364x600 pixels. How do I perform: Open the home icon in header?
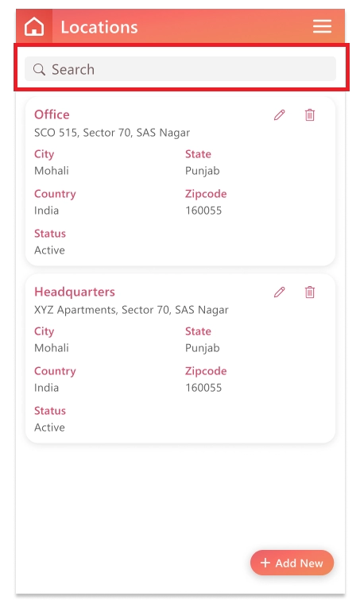tap(34, 26)
